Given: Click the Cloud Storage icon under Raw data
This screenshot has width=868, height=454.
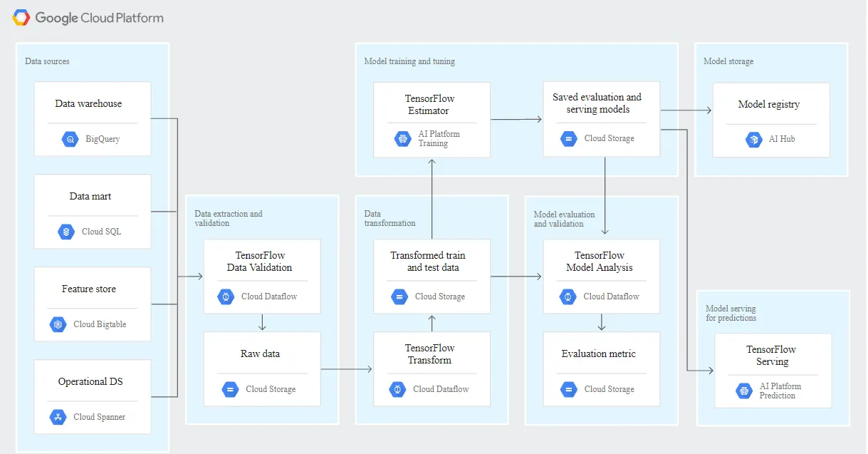Looking at the screenshot, I should coord(230,389).
